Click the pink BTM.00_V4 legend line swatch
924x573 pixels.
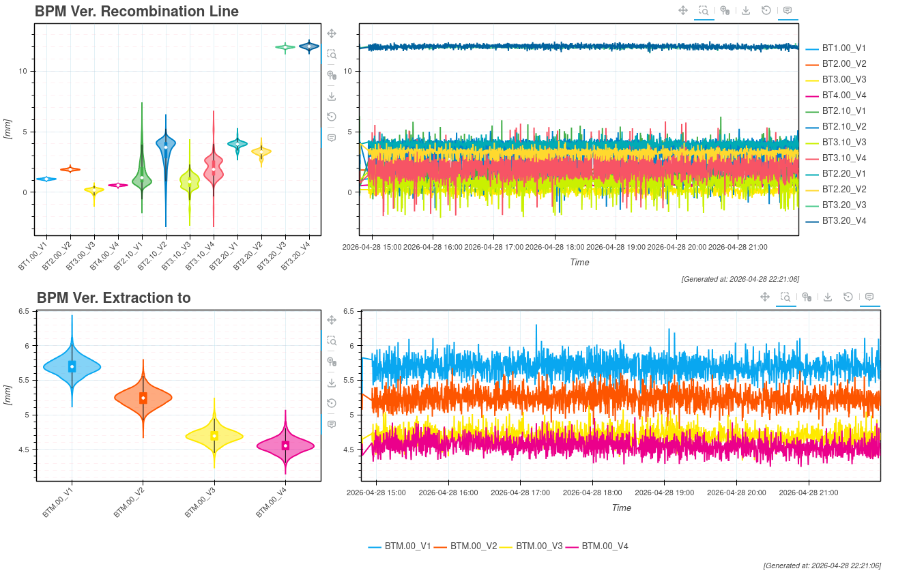[572, 547]
